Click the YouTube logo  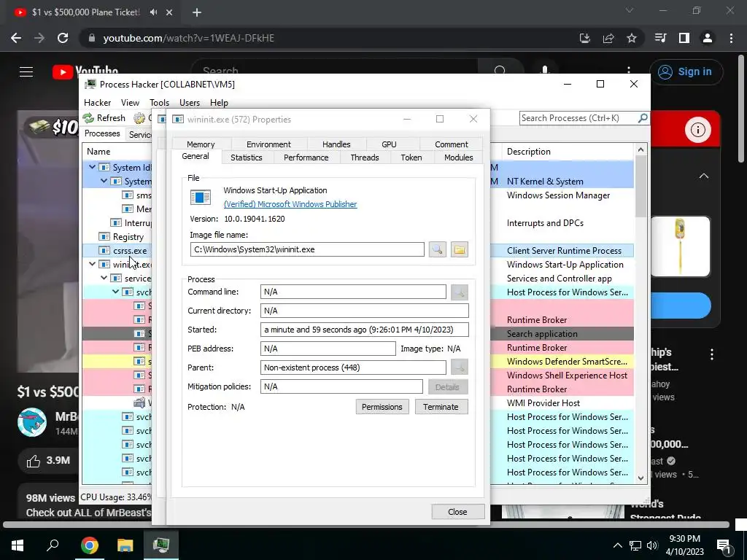(x=85, y=72)
